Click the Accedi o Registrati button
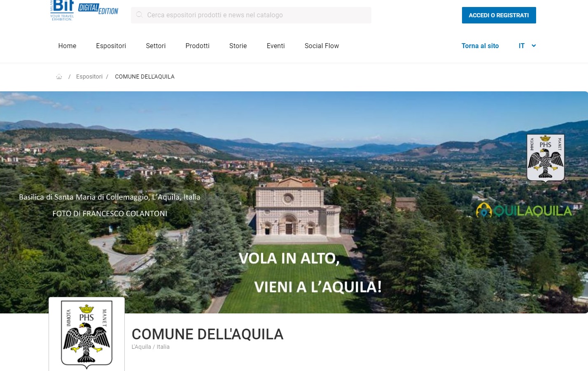The image size is (588, 371). point(499,15)
